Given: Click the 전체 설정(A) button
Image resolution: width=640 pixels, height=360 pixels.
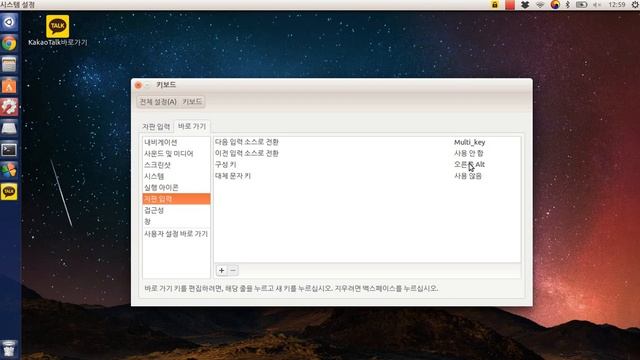Looking at the screenshot, I should [158, 102].
